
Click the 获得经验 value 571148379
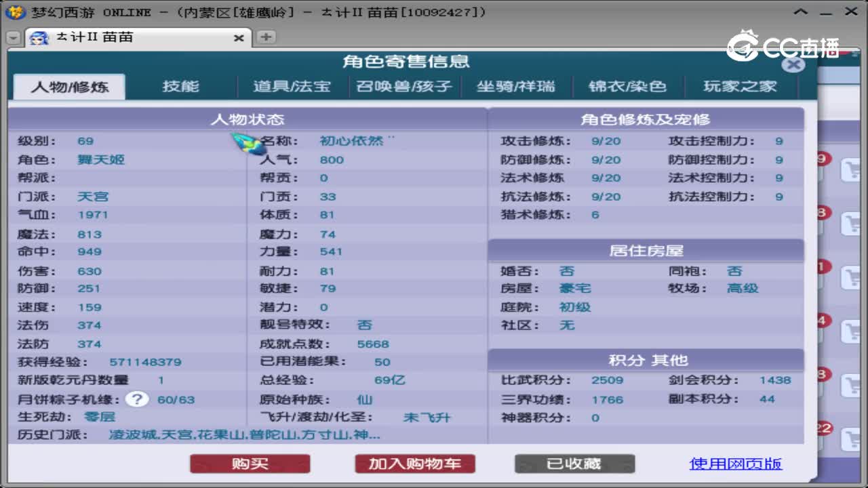[145, 362]
